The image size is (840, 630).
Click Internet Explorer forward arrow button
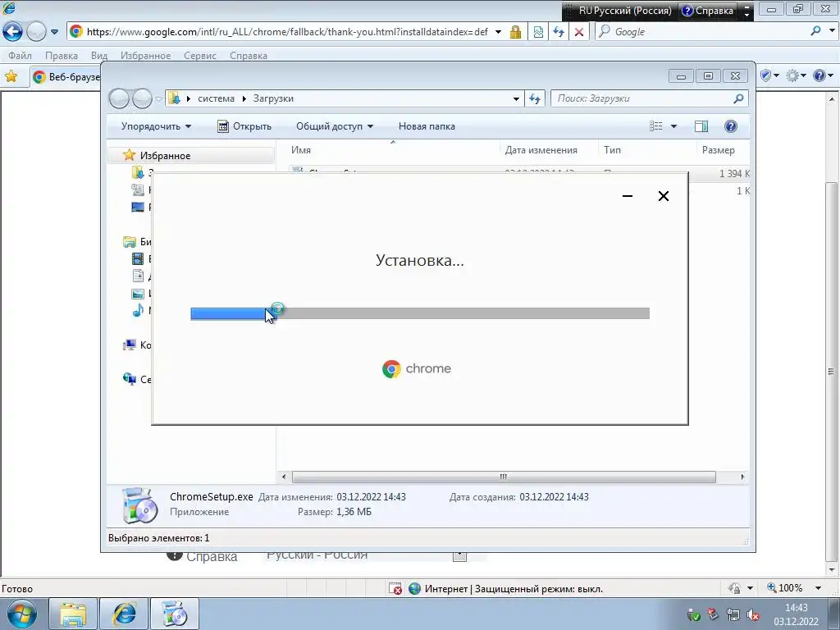tap(36, 32)
